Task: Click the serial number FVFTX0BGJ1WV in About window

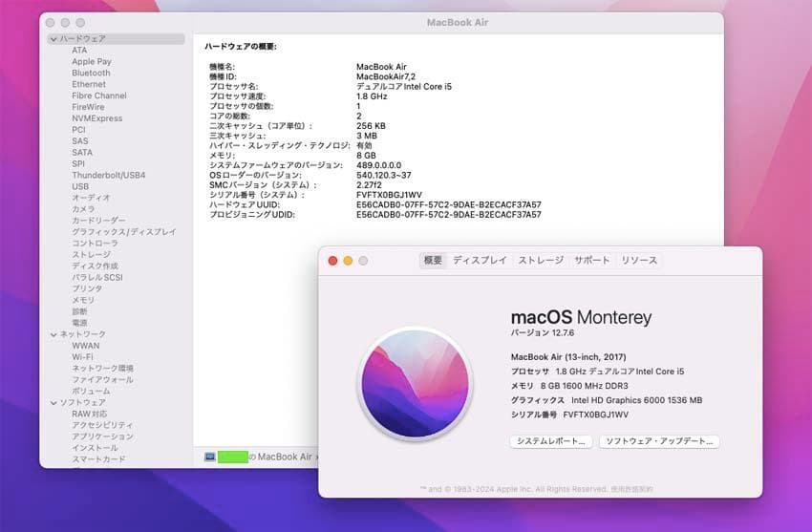Action: 595,415
